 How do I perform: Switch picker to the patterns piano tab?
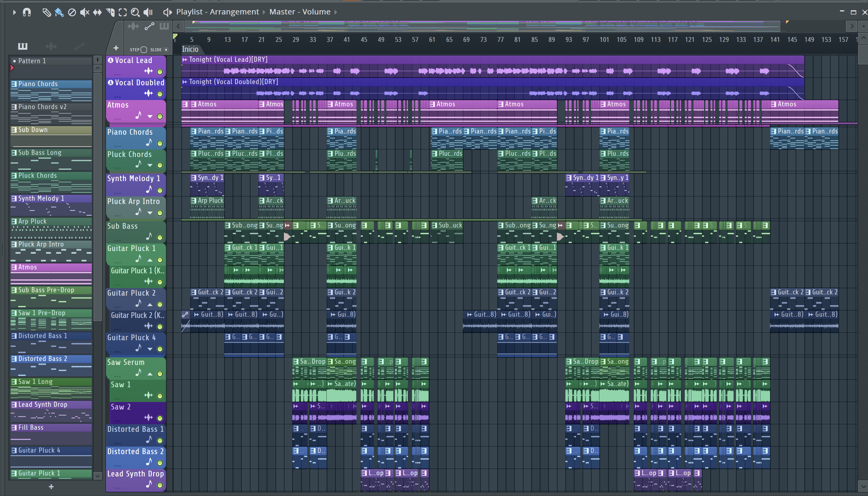pos(23,46)
